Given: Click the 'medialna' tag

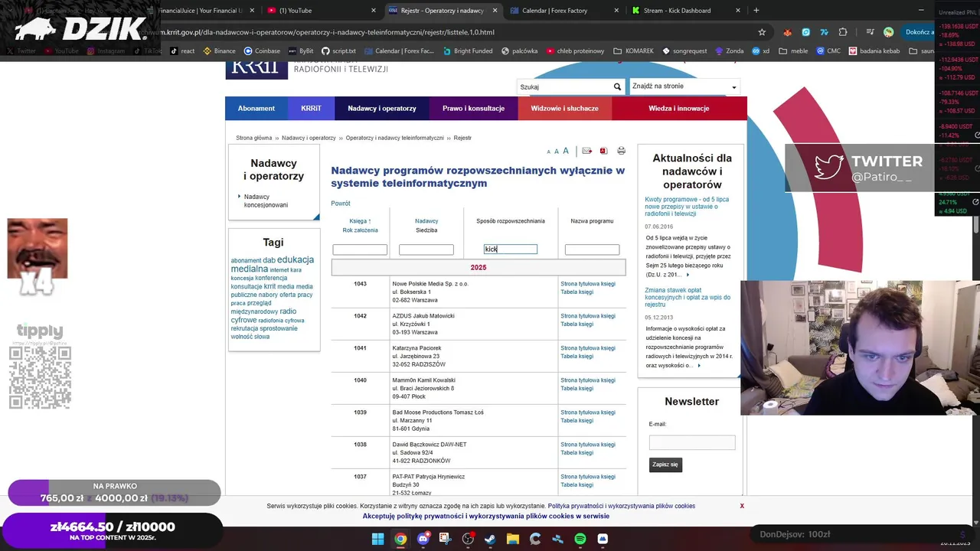Looking at the screenshot, I should [x=250, y=269].
